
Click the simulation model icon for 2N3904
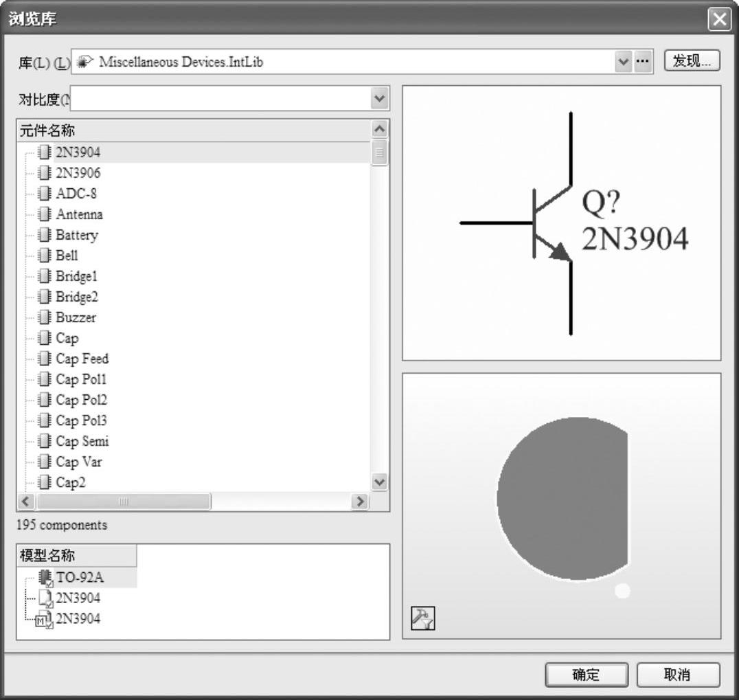44,619
